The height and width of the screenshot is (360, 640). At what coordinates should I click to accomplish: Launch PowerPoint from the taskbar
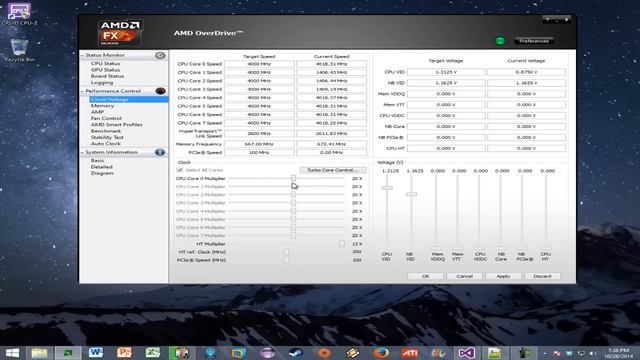point(124,353)
